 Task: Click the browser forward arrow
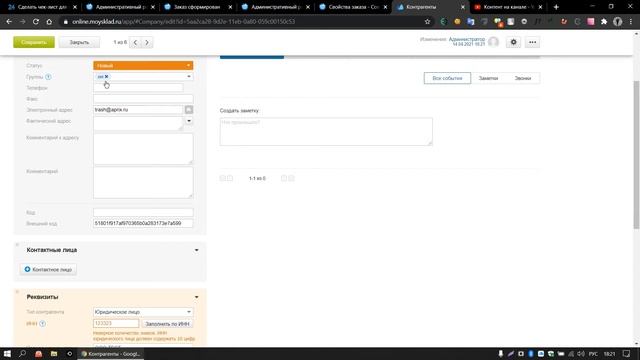tap(22, 22)
